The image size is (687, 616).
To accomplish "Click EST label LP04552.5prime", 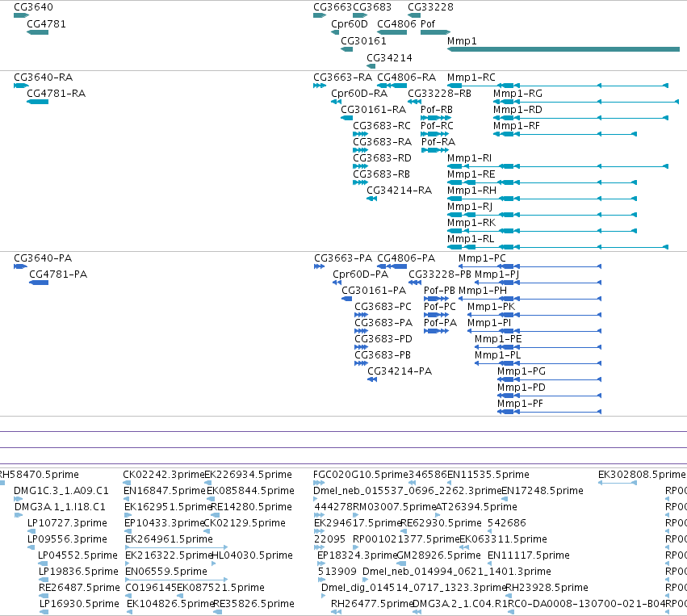I will click(x=77, y=555).
